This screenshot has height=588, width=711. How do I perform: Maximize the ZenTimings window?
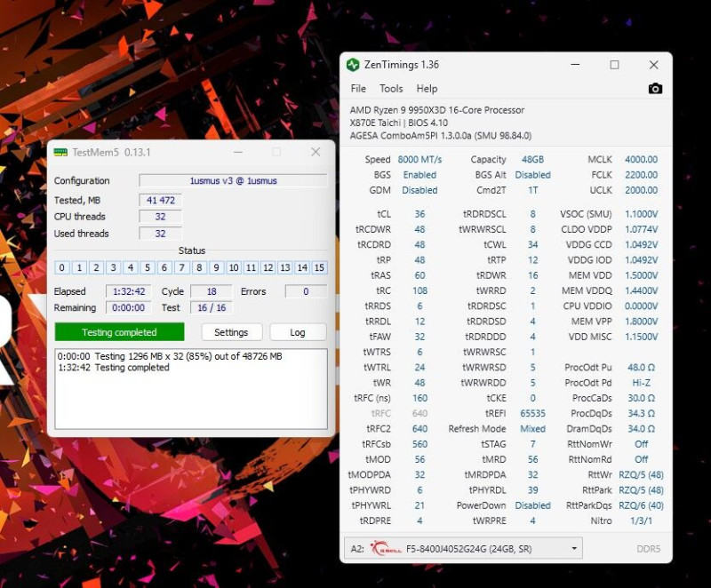click(x=614, y=65)
